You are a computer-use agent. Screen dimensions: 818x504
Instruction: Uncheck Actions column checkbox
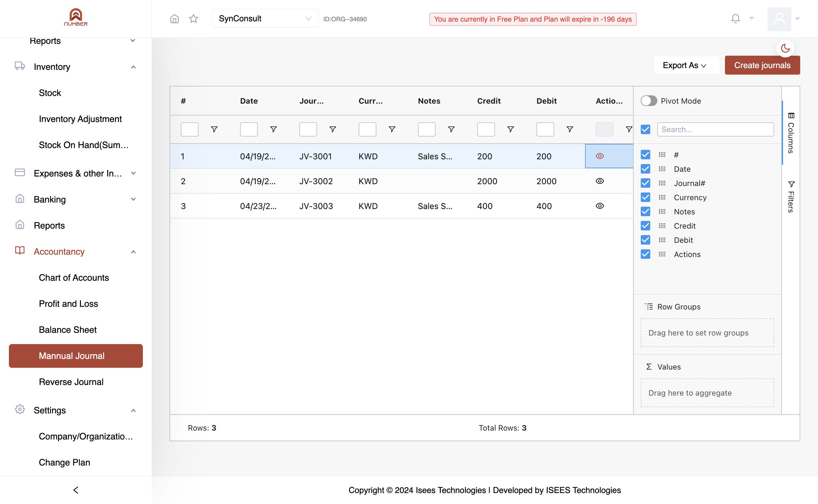coord(646,254)
